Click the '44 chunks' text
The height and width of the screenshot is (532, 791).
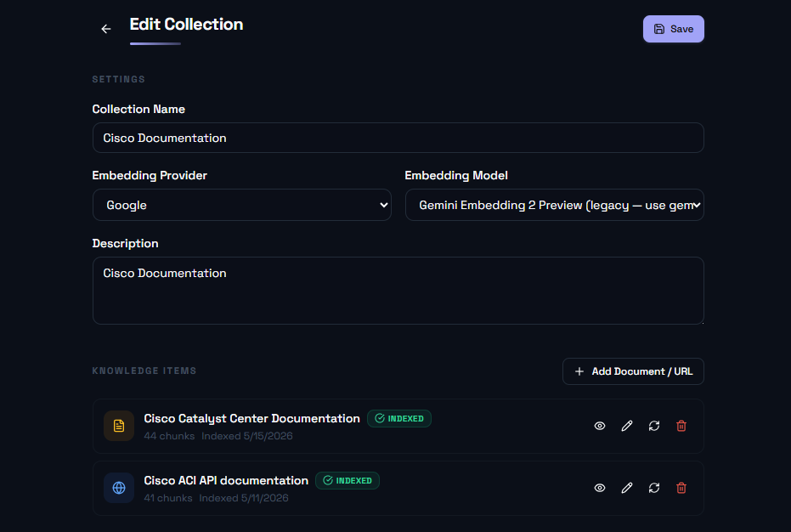pyautogui.click(x=169, y=436)
